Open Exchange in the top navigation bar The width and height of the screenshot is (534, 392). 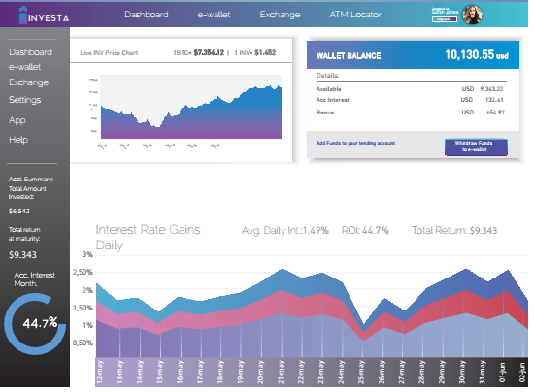[280, 15]
